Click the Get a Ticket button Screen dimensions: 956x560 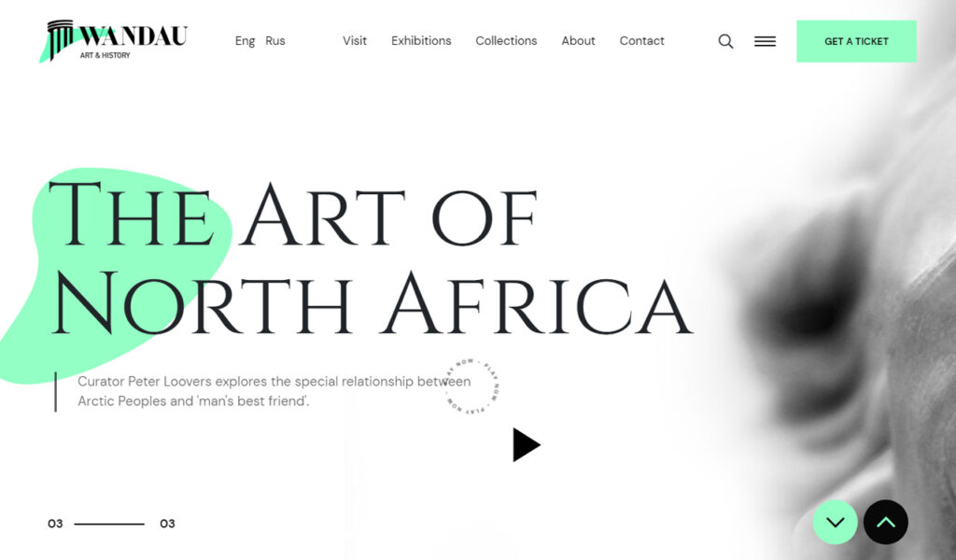[857, 41]
